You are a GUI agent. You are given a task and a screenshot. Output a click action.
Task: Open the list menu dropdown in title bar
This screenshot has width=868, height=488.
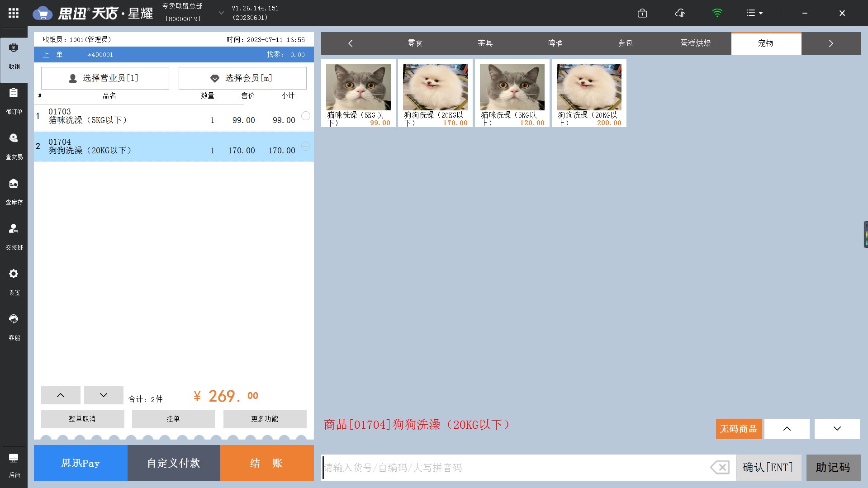click(754, 13)
